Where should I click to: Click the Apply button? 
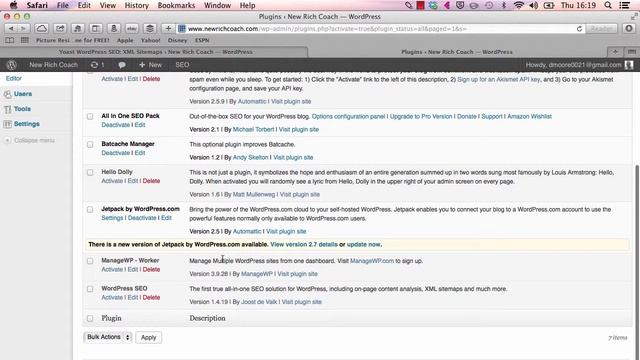click(x=149, y=338)
